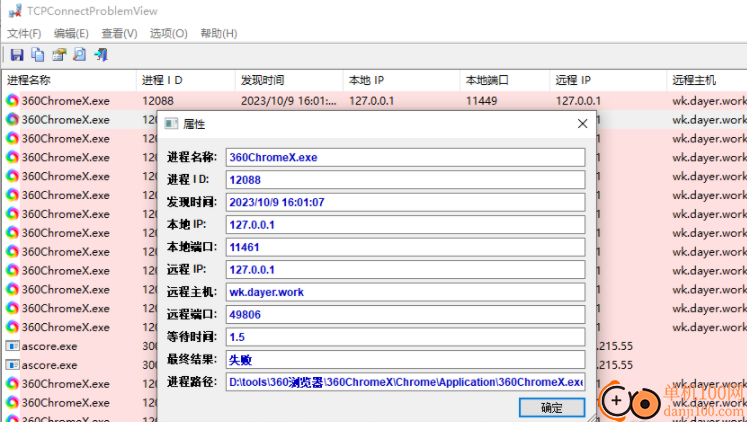Viewport: 747px width, 422px height.
Task: Click the 远程端口: label in the dialog
Action: [x=192, y=314]
